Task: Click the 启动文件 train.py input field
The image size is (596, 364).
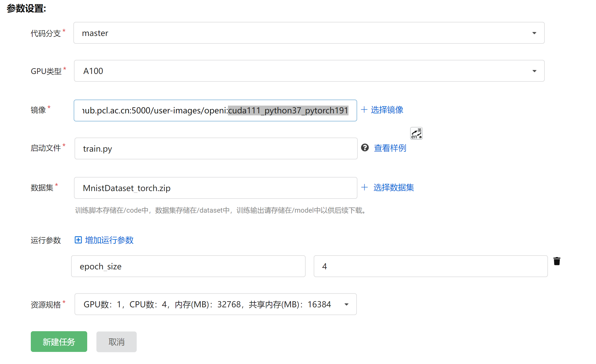Action: (x=216, y=148)
